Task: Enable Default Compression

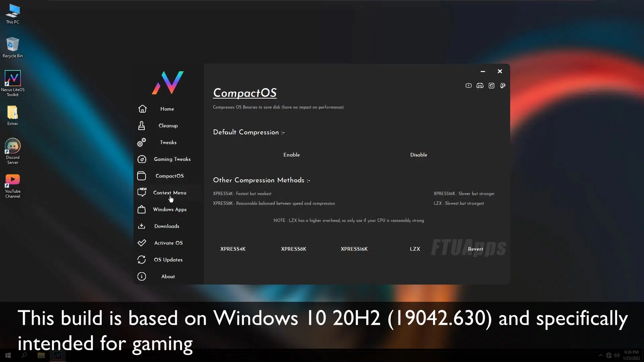Action: (x=291, y=155)
